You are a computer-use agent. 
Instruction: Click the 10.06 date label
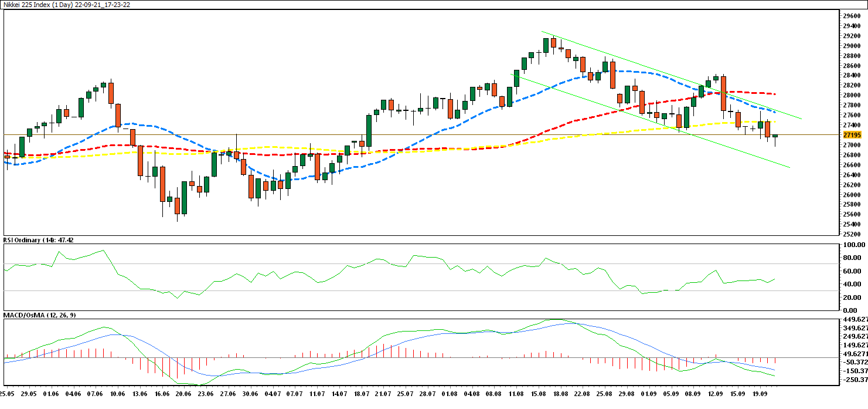pos(117,395)
